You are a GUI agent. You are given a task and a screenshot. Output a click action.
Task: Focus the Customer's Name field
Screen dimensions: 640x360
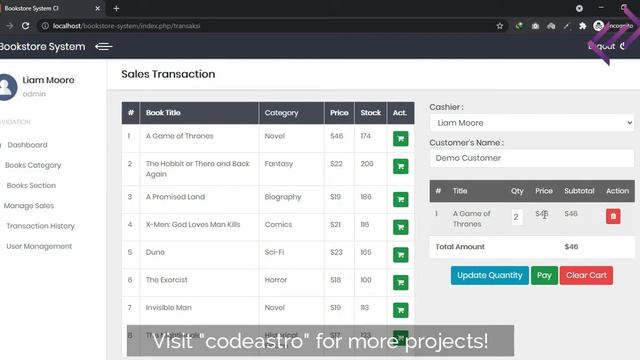532,158
